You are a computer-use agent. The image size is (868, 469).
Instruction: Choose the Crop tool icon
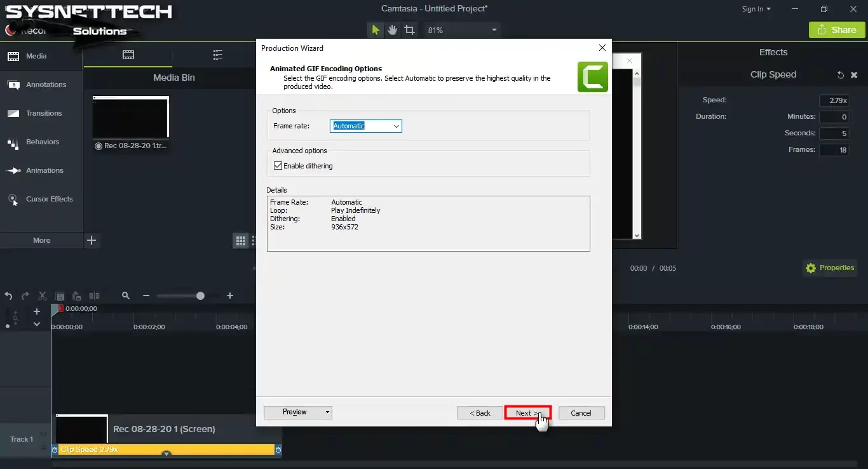pos(410,30)
